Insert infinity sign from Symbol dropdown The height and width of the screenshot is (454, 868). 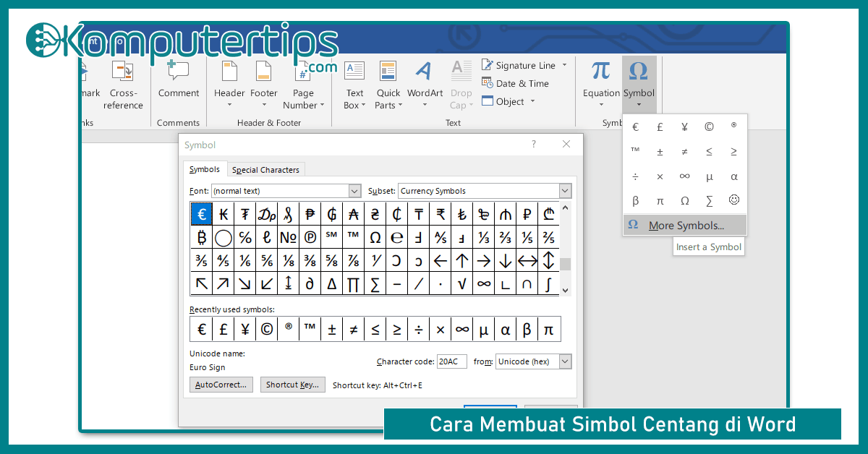[684, 176]
